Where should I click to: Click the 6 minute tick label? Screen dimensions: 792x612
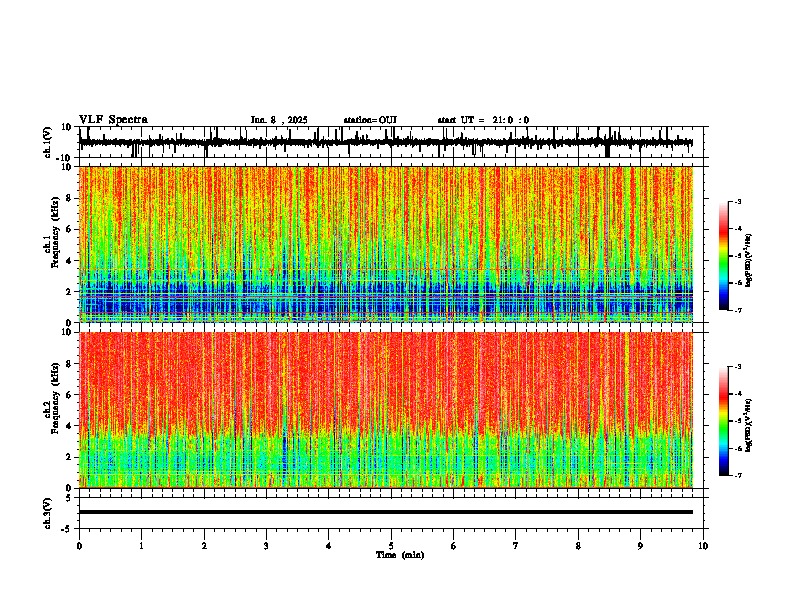(454, 546)
